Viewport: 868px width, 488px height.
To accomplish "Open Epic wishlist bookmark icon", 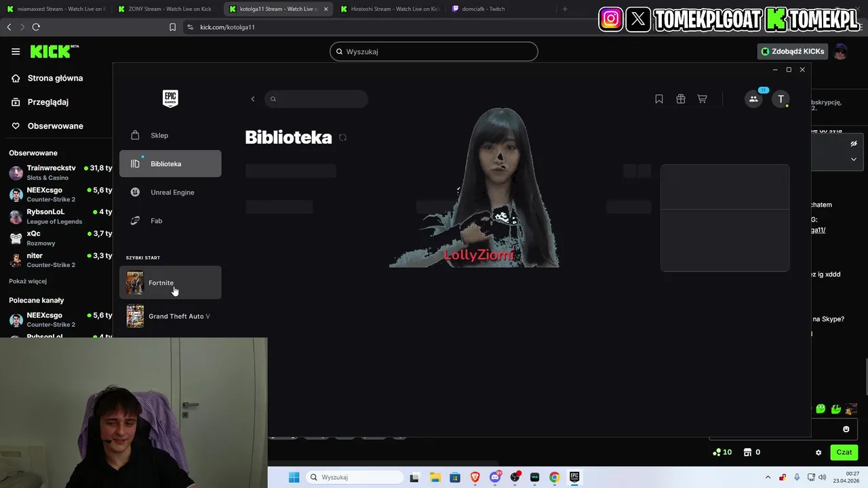I will 658,99.
